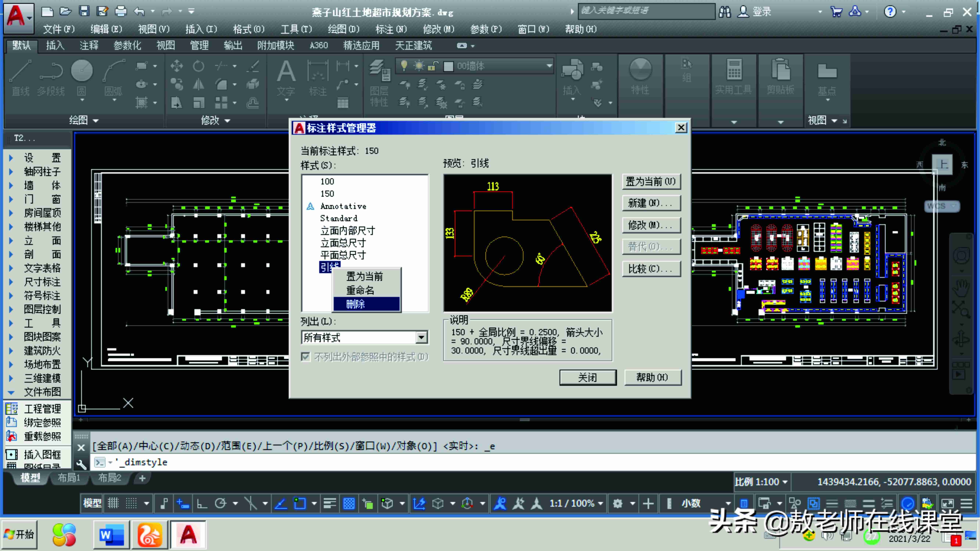Switch to the 天正建筑 ribbon tab
Image resolution: width=980 pixels, height=551 pixels.
[x=413, y=46]
